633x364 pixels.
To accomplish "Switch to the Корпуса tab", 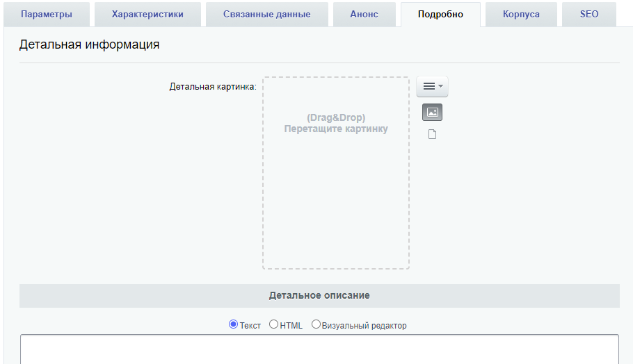I will [x=521, y=15].
